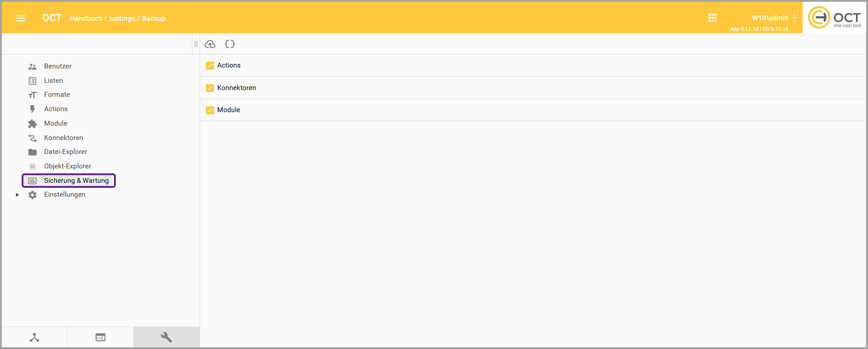The height and width of the screenshot is (349, 868).
Task: Select Listen in the sidebar
Action: point(53,81)
